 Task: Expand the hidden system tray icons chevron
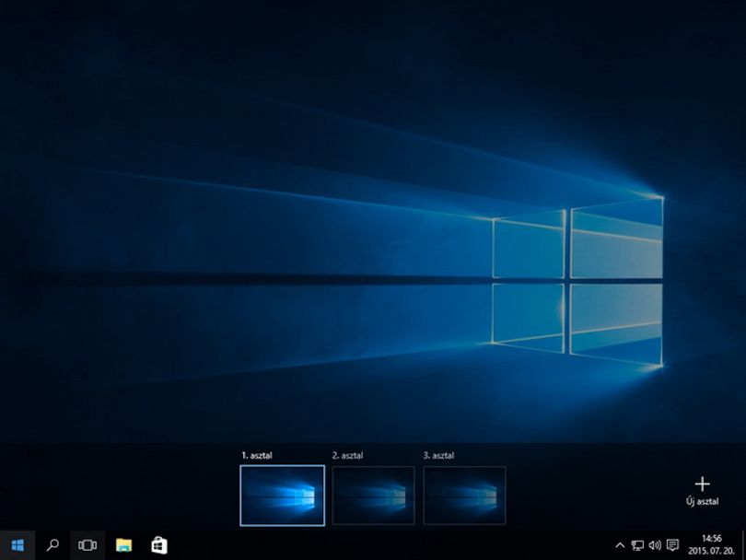pyautogui.click(x=620, y=545)
